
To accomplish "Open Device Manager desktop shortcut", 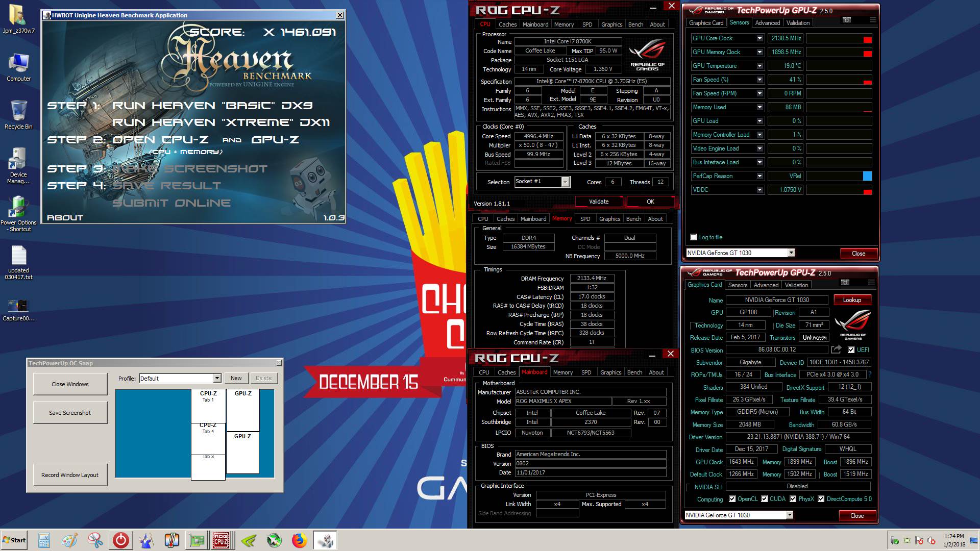I will pos(18,166).
